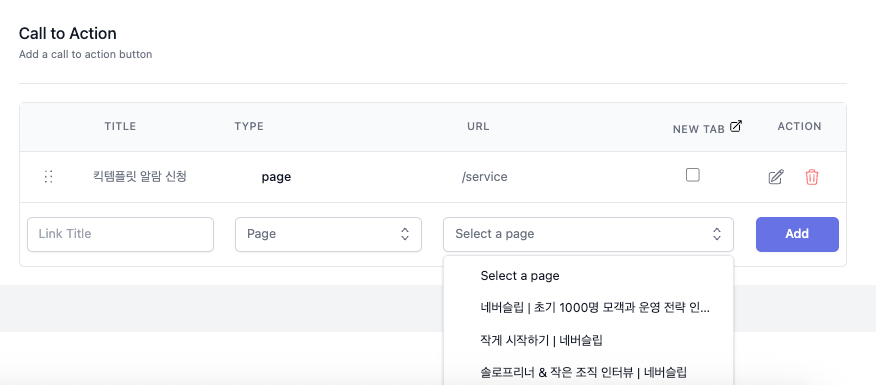Open the Select a page dropdown
Image resolution: width=876 pixels, height=385 pixels.
[588, 234]
